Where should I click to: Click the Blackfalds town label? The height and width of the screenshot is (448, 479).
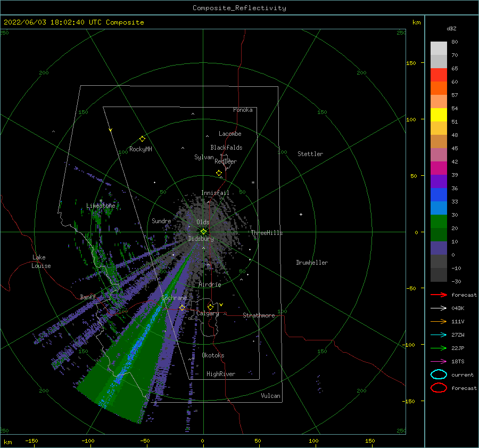pyautogui.click(x=226, y=148)
